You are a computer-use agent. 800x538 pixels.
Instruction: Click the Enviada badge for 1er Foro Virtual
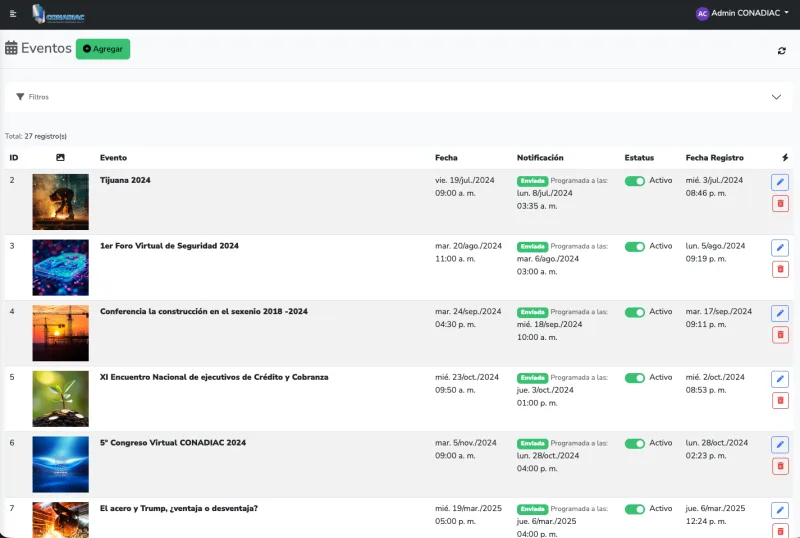click(532, 247)
